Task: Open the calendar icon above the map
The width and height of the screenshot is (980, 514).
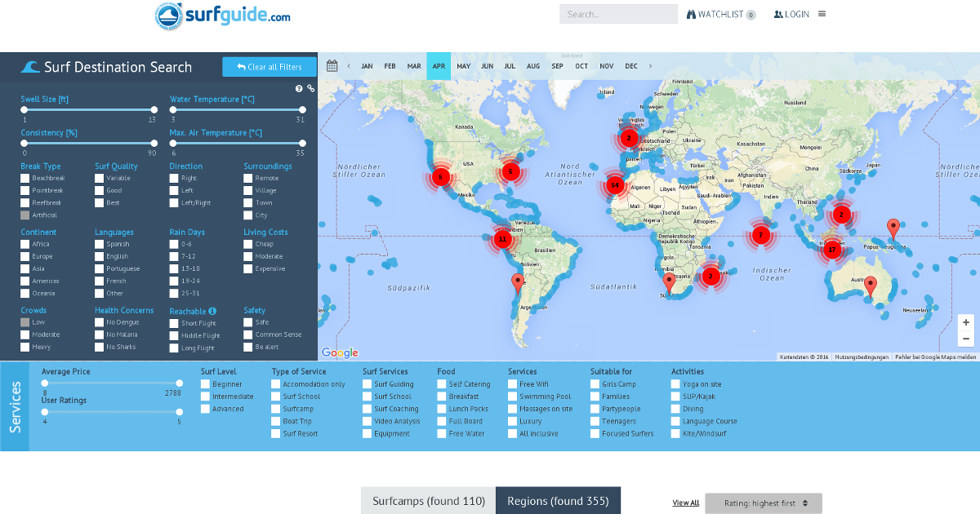Action: 332,66
